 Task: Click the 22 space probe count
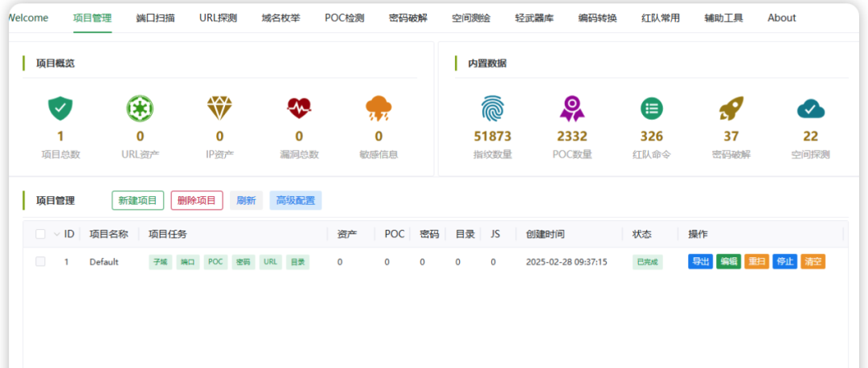(x=811, y=136)
